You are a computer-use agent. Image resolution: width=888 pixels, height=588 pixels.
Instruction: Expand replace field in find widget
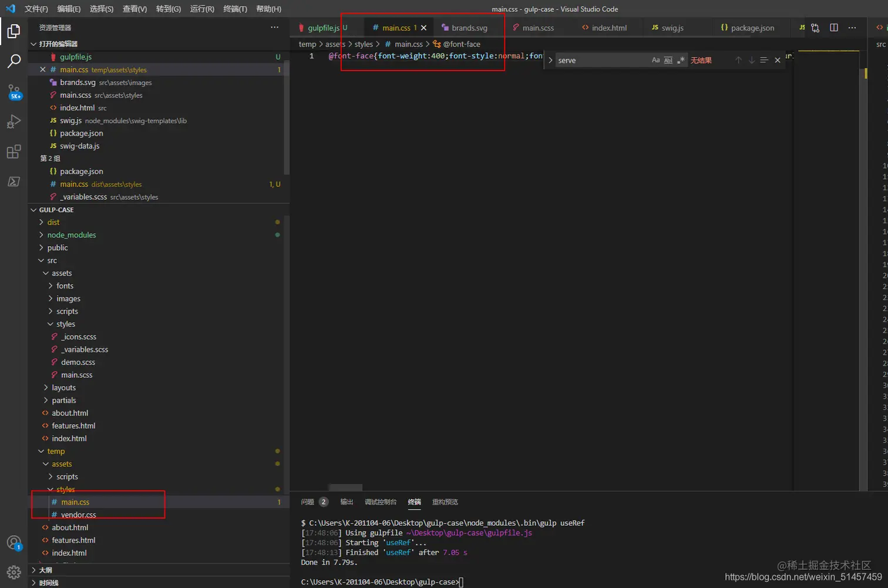pyautogui.click(x=550, y=60)
